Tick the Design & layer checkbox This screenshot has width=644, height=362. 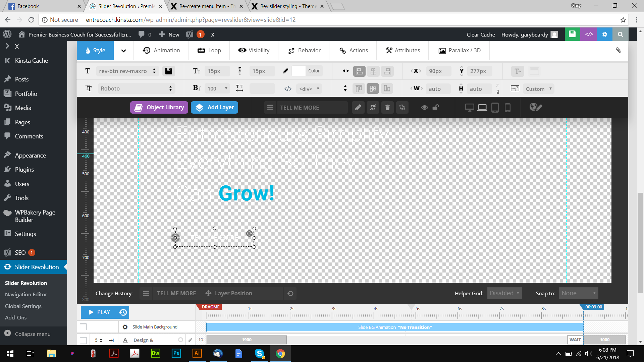[83, 340]
